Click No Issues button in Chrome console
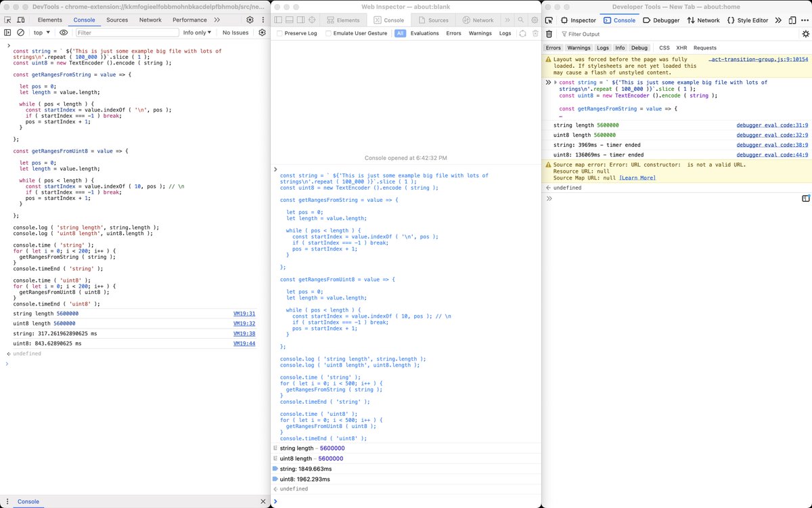The height and width of the screenshot is (508, 812). (235, 33)
